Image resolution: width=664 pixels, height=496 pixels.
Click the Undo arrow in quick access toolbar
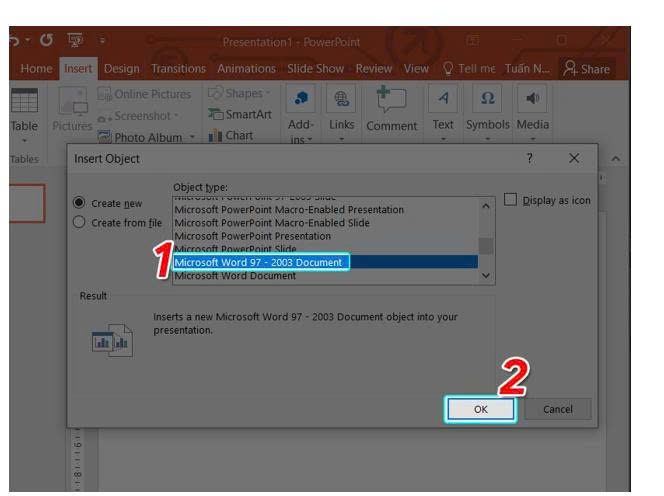14,41
